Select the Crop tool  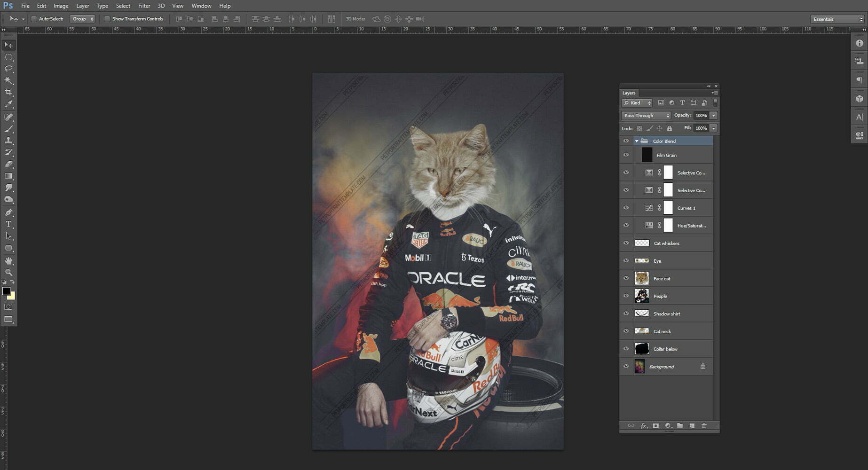8,93
